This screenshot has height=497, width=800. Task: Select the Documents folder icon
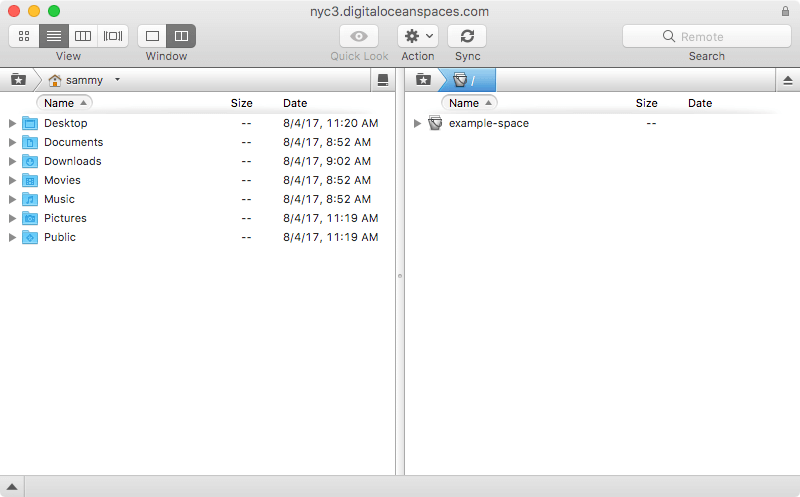(x=30, y=142)
